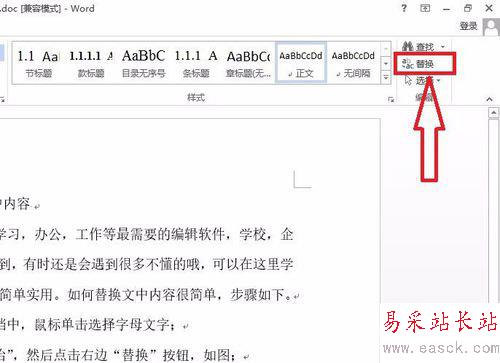Click the text '工作等最需要的编辑软件'

(150, 235)
